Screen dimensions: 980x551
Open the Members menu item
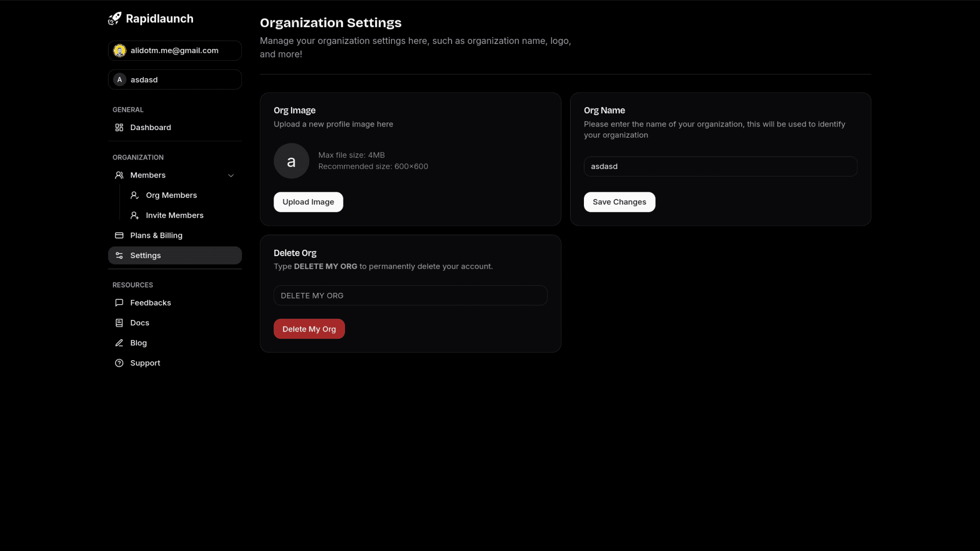click(148, 175)
